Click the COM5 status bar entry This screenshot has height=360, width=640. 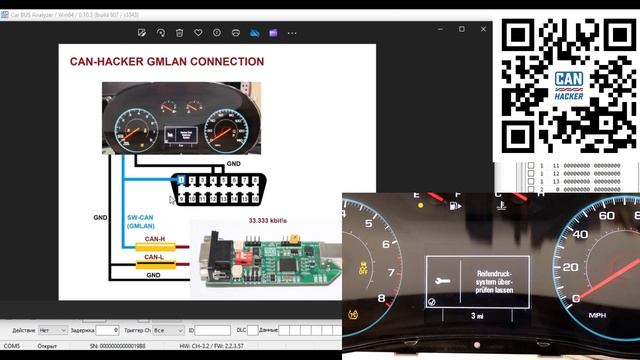(11, 346)
